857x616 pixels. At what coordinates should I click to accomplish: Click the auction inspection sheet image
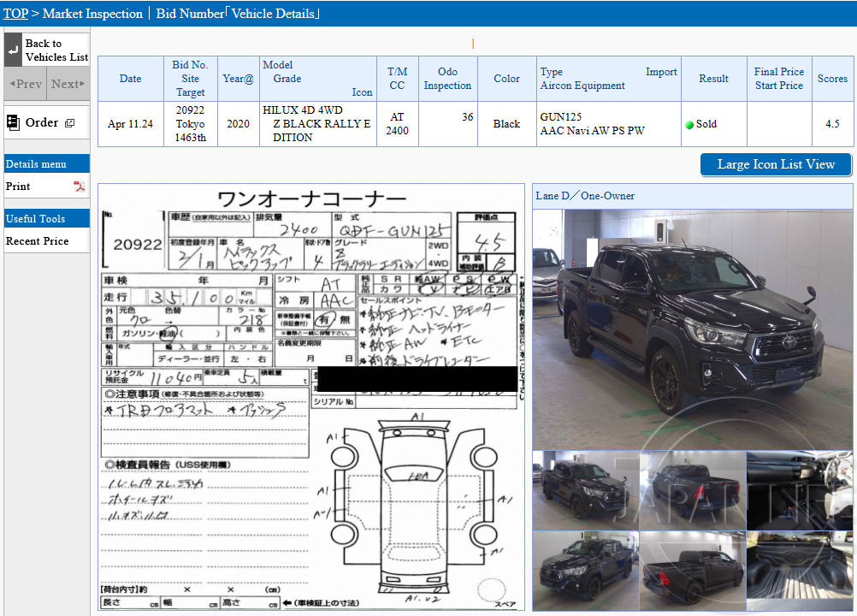tap(312, 398)
